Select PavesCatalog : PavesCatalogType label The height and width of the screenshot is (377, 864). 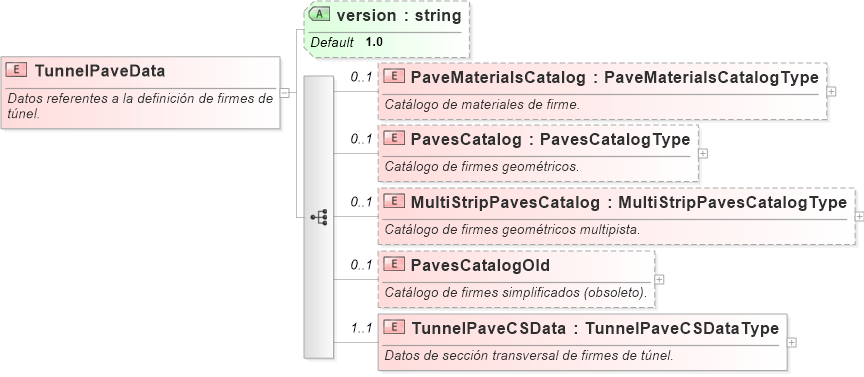[x=550, y=140]
